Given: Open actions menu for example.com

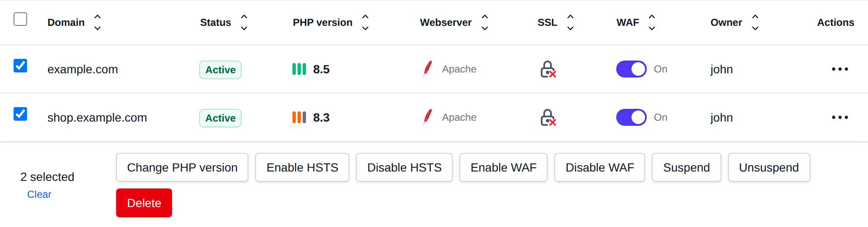Looking at the screenshot, I should click(840, 69).
